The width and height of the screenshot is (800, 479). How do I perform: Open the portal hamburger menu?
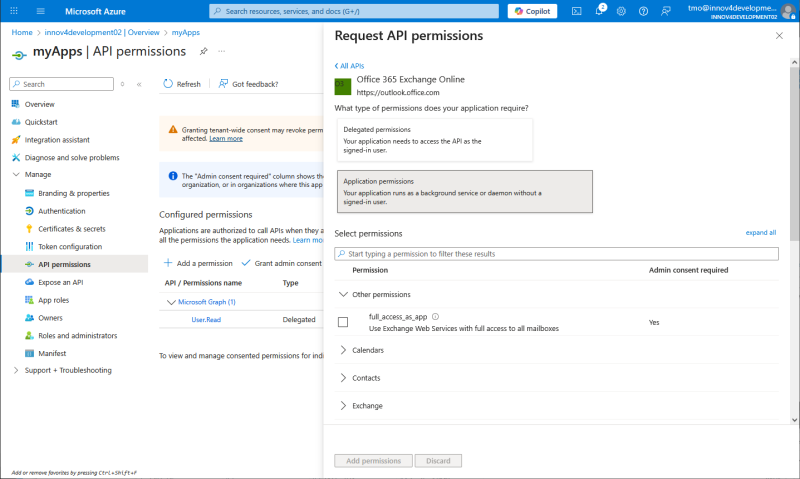[40, 11]
